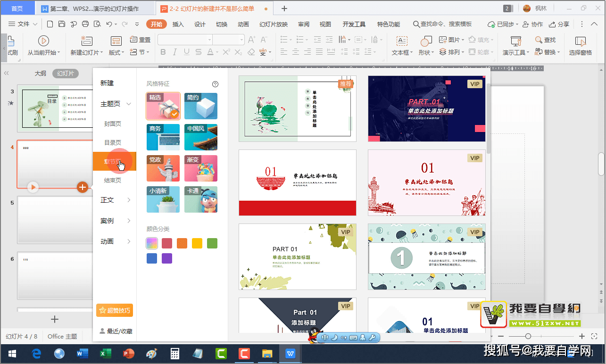Open the 开发工具 ribbon tab
The width and height of the screenshot is (606, 364).
(354, 24)
